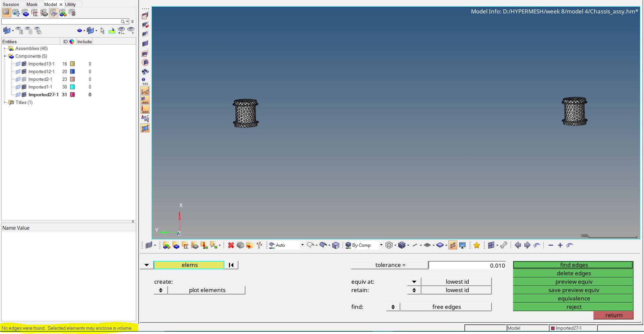Select the binoculars find tool

click(x=144, y=71)
